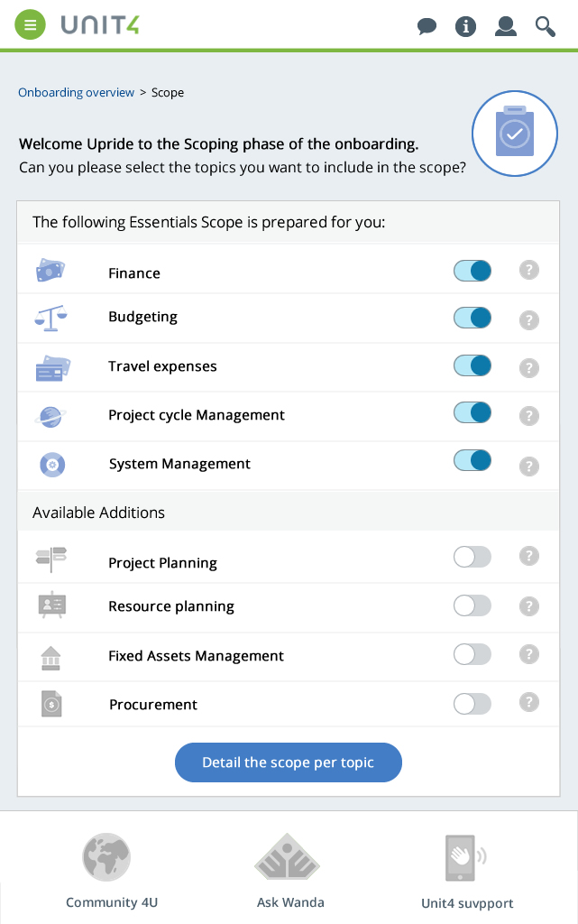Screen dimensions: 578x924
Task: Click Detail the scope per topic
Action: [x=289, y=762]
